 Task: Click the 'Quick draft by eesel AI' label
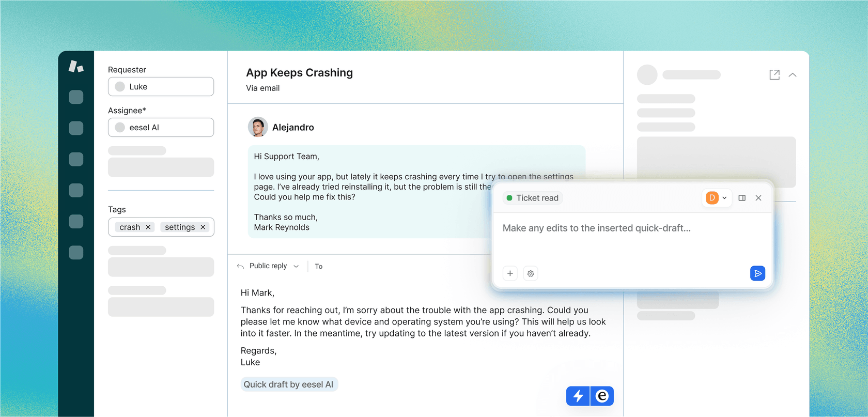288,384
